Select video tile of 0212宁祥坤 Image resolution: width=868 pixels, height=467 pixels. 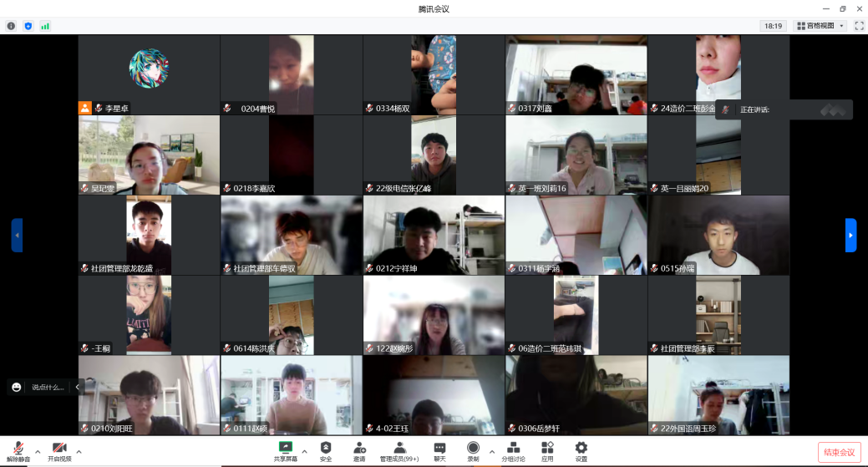tap(434, 236)
